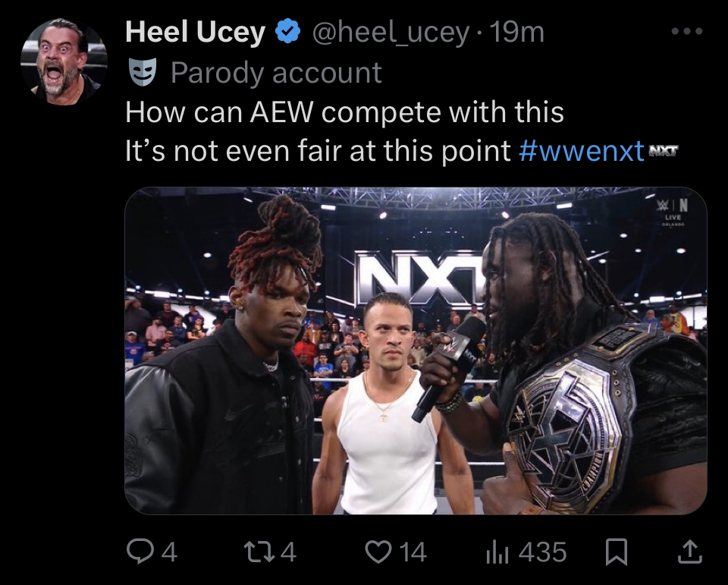Image resolution: width=728 pixels, height=585 pixels.
Task: Click the NXT hashtag emoji after #wwenxt
Action: [663, 150]
